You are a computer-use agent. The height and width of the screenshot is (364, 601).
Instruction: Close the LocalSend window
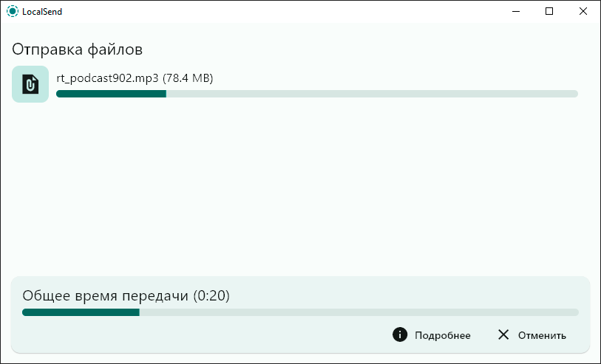pos(583,11)
